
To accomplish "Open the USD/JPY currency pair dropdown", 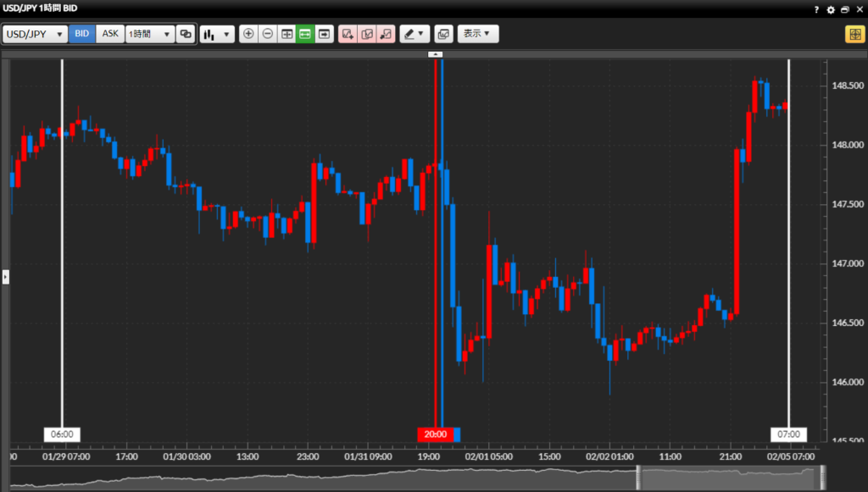I will click(x=36, y=34).
